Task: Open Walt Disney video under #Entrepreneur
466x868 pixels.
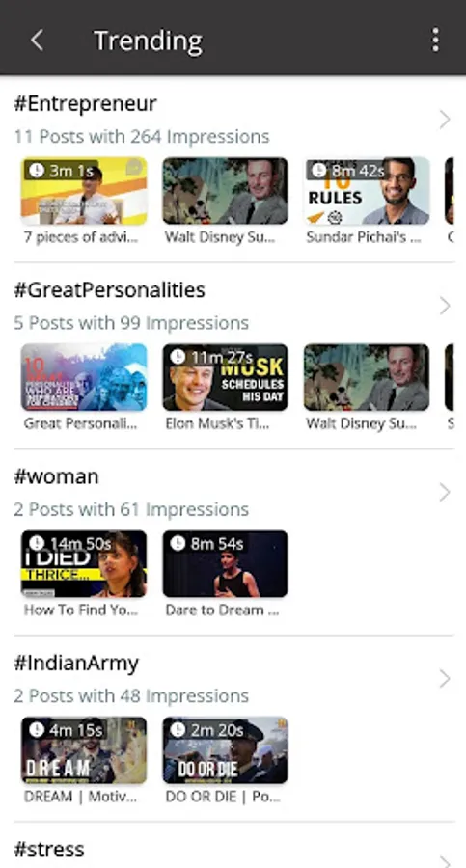Action: pyautogui.click(x=225, y=191)
